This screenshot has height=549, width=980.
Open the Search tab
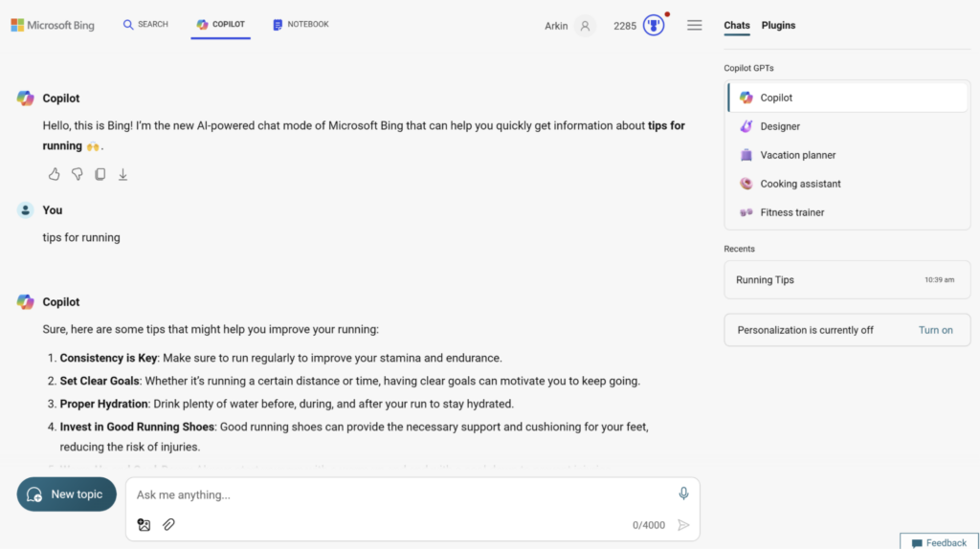tap(145, 24)
